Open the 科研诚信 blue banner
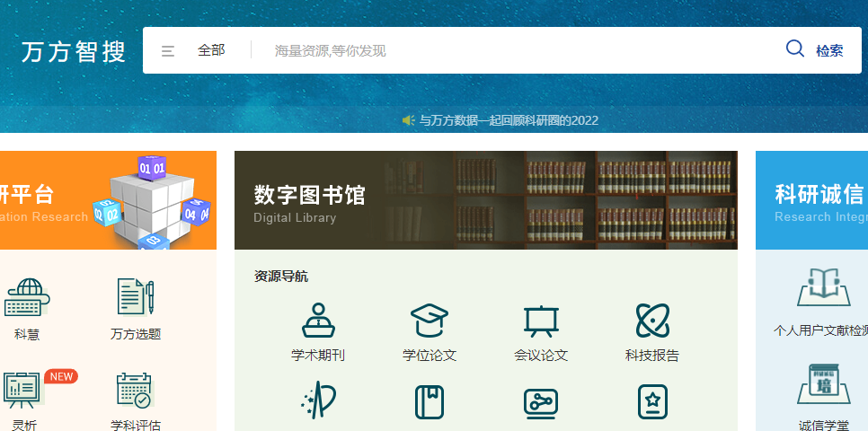 pos(811,200)
